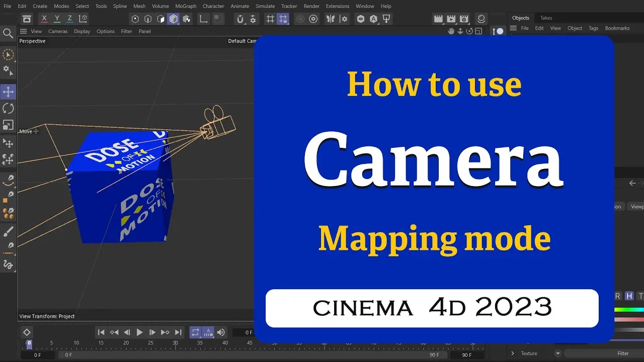The height and width of the screenshot is (362, 644).
Task: Click the render view clapperboard icon
Action: point(438,19)
